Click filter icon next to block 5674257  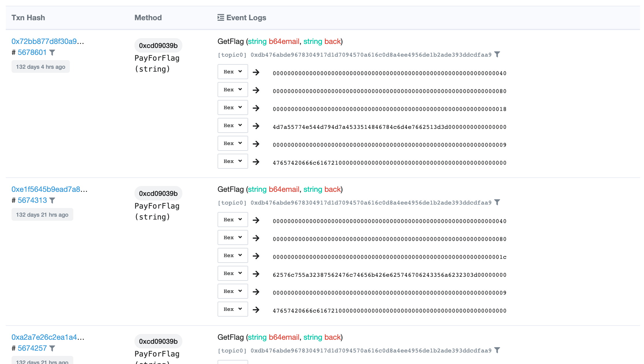click(52, 348)
